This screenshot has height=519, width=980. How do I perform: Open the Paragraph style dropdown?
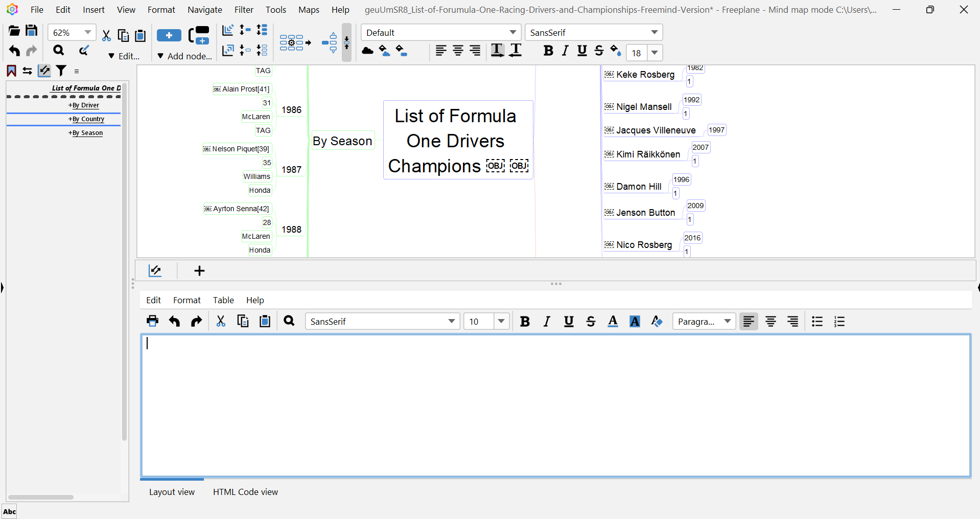(x=727, y=321)
